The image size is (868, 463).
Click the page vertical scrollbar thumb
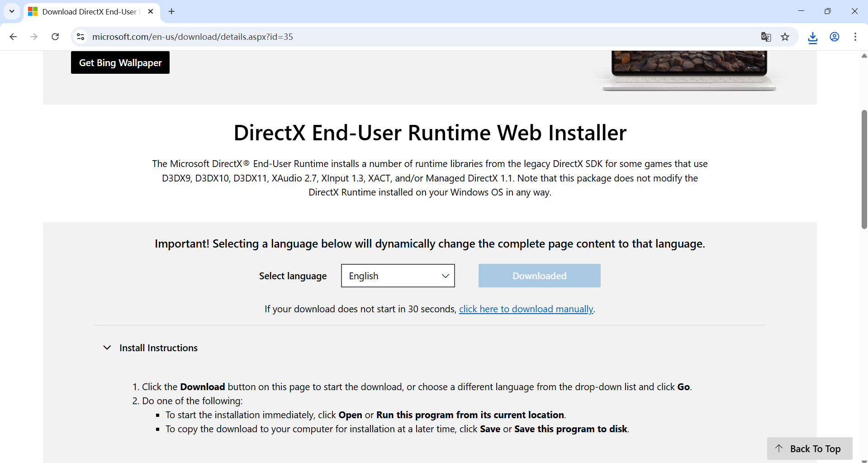tap(864, 170)
